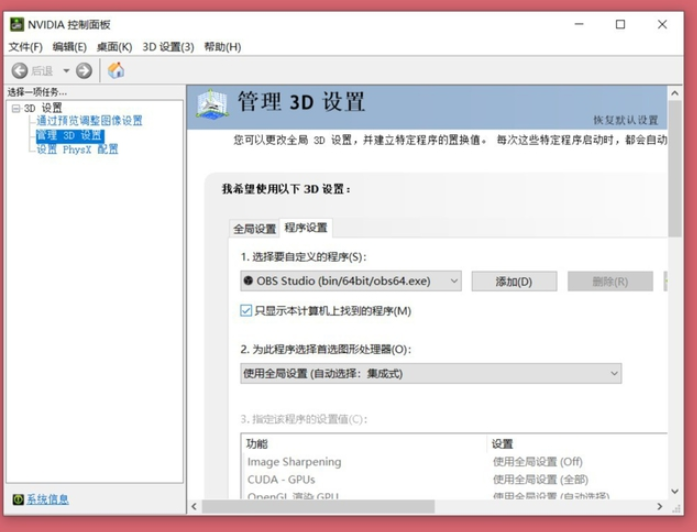Screen dimensions: 697x532
Task: Click the NVIDIA logo in title bar
Action: click(17, 24)
